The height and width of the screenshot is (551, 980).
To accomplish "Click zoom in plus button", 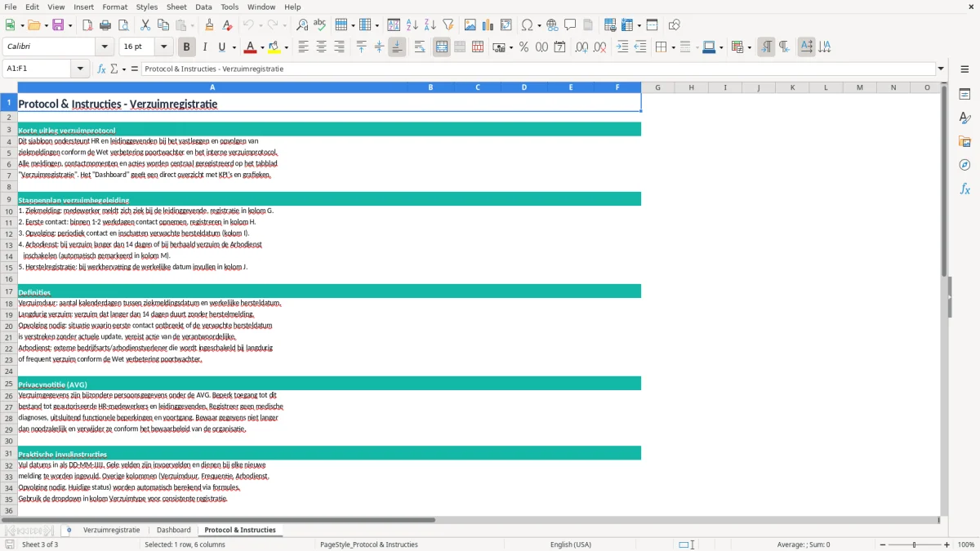I will 947,544.
